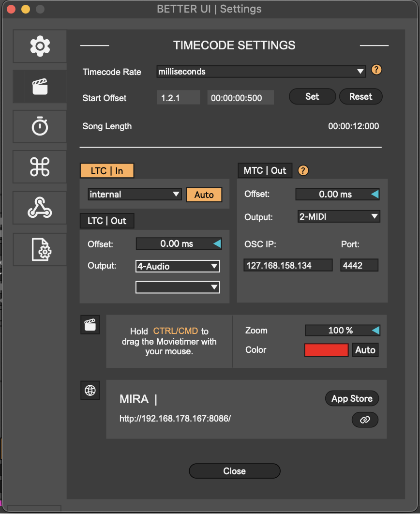Click the Timecode Rate help question mark
Image resolution: width=420 pixels, height=514 pixels.
coord(376,70)
